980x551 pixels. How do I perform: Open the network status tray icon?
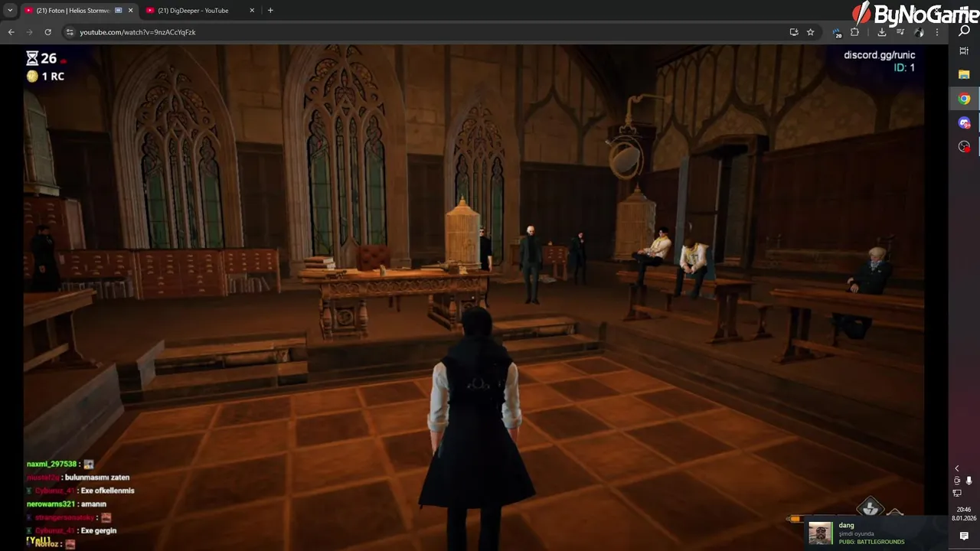pyautogui.click(x=957, y=493)
